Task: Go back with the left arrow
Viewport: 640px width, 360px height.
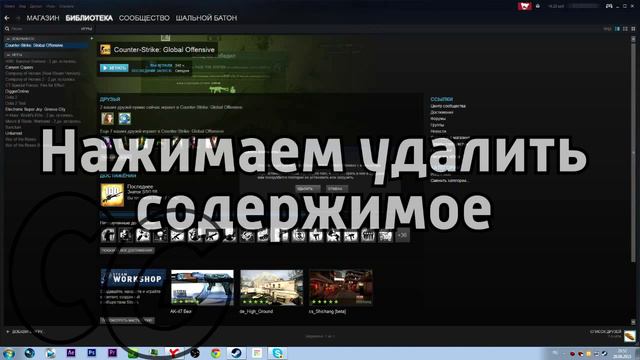Action: coord(7,18)
